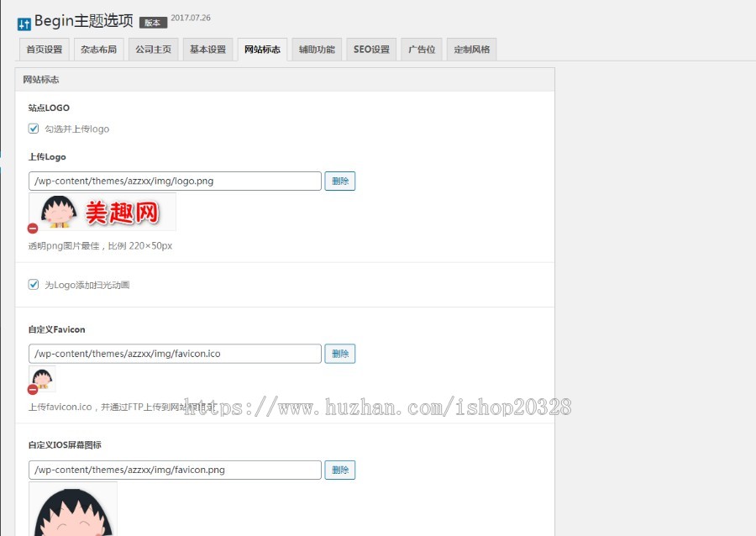Click the 自定义Favicon heading
756x536 pixels.
click(x=56, y=329)
